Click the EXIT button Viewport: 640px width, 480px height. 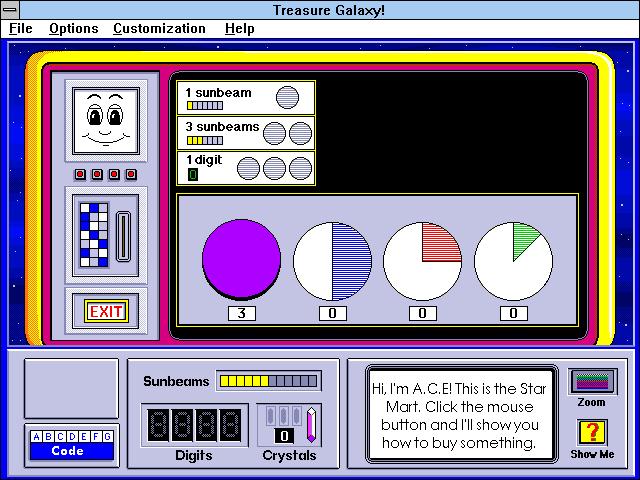(x=106, y=311)
